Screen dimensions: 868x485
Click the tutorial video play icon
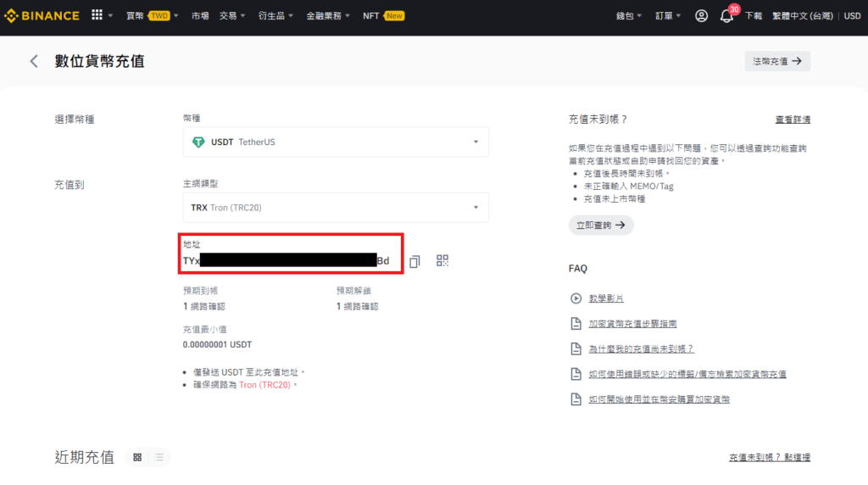[x=576, y=298]
